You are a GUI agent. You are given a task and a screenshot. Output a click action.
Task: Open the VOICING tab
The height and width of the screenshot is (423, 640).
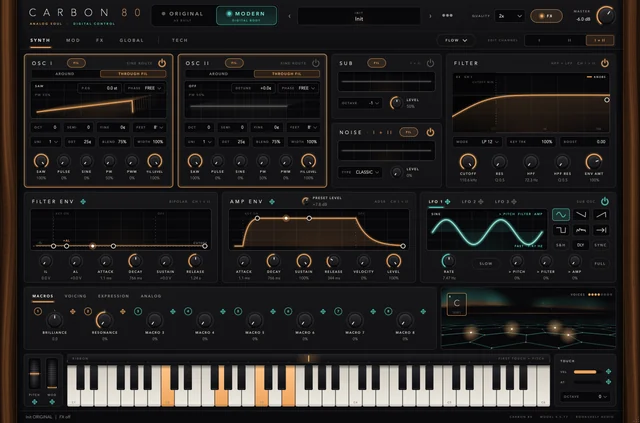pyautogui.click(x=76, y=296)
